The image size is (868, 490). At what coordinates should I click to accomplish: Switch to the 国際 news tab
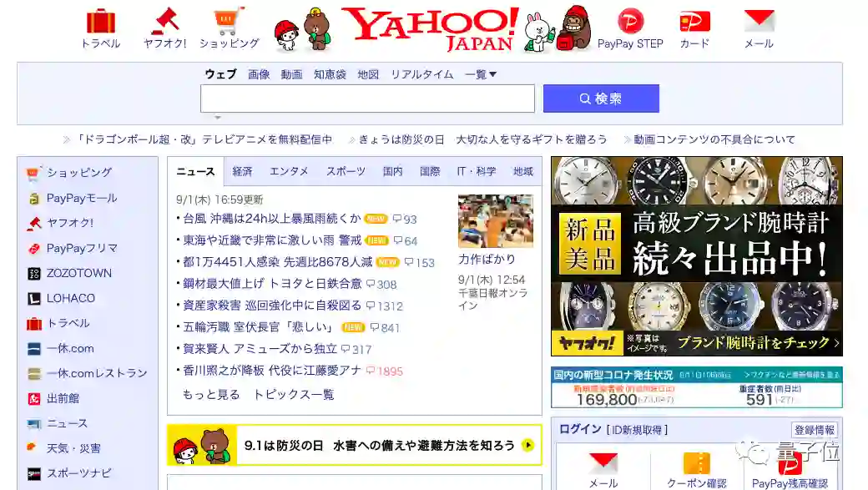(430, 172)
